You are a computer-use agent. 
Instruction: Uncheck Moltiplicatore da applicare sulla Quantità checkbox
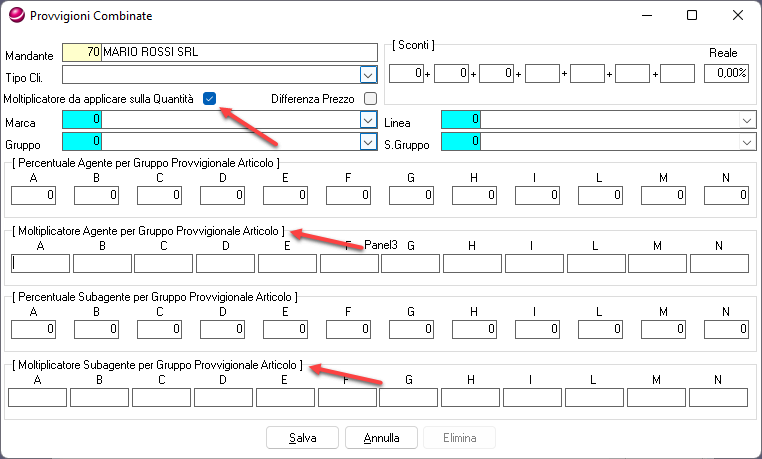[209, 98]
